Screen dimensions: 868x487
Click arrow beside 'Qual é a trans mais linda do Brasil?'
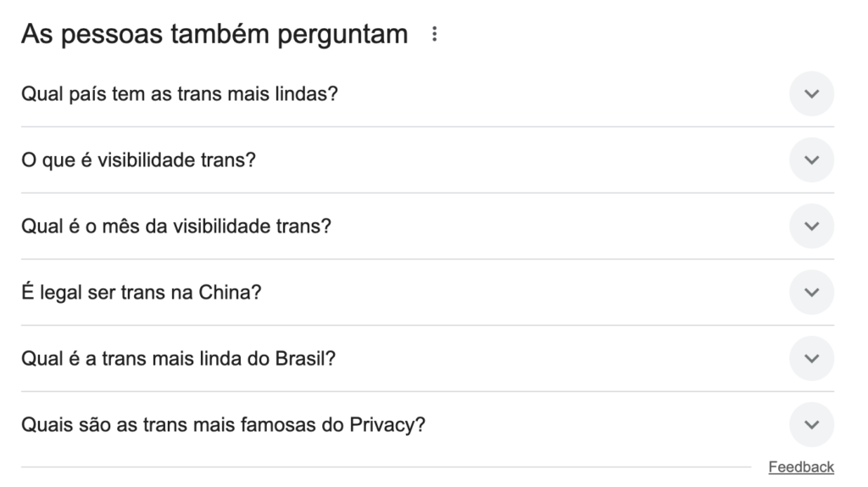point(811,359)
